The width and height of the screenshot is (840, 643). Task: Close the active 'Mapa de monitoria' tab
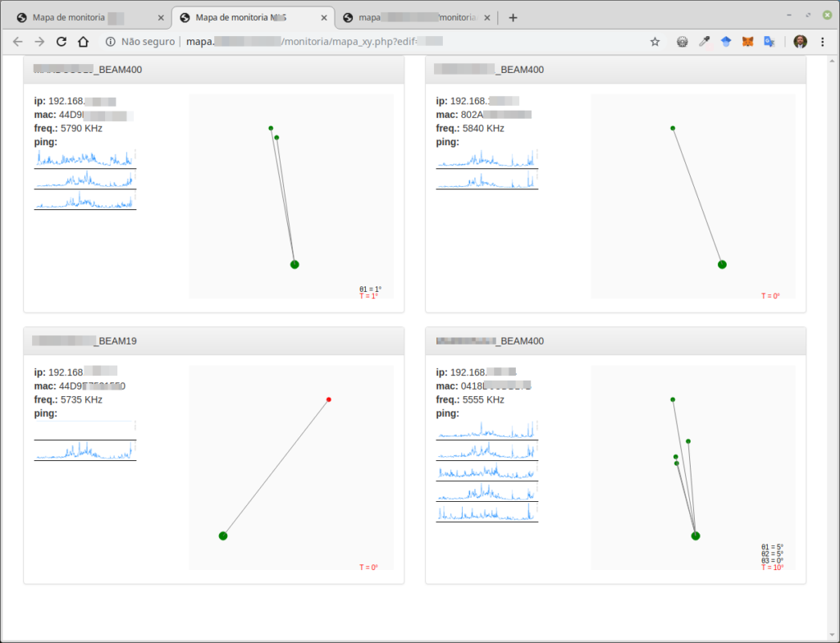click(x=325, y=17)
